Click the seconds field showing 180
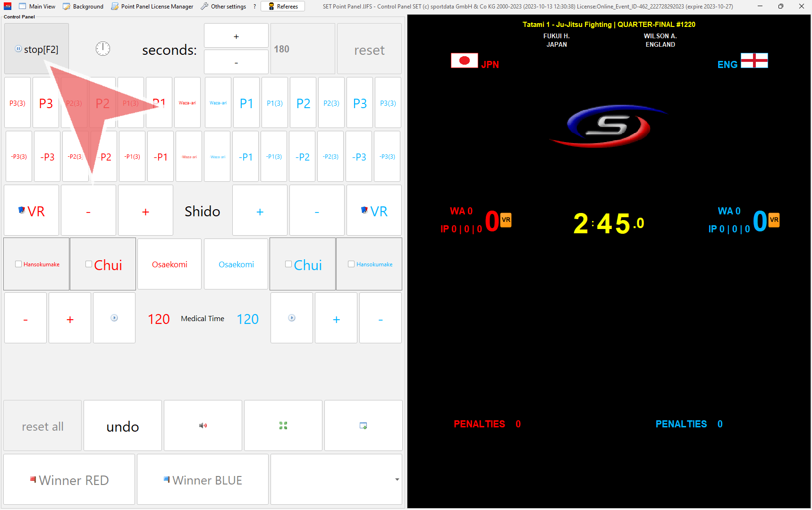The image size is (812, 510). [302, 49]
